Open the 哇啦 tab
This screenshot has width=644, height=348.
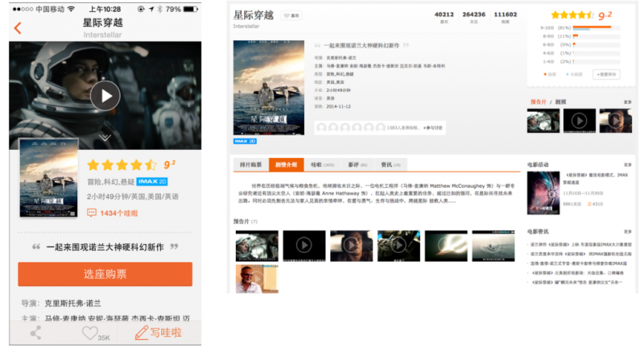[322, 165]
